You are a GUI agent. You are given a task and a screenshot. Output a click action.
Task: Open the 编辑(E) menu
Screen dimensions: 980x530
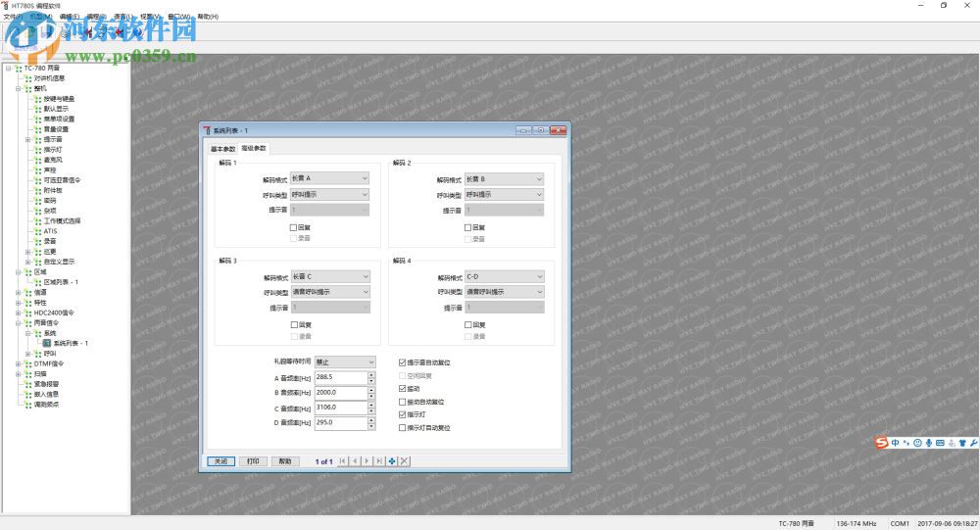tap(70, 17)
